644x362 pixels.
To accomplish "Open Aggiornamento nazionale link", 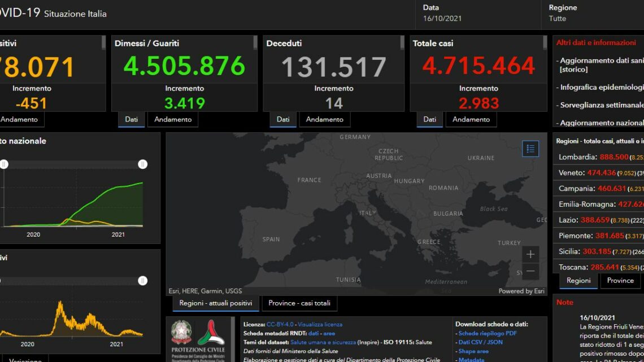I will click(x=600, y=123).
